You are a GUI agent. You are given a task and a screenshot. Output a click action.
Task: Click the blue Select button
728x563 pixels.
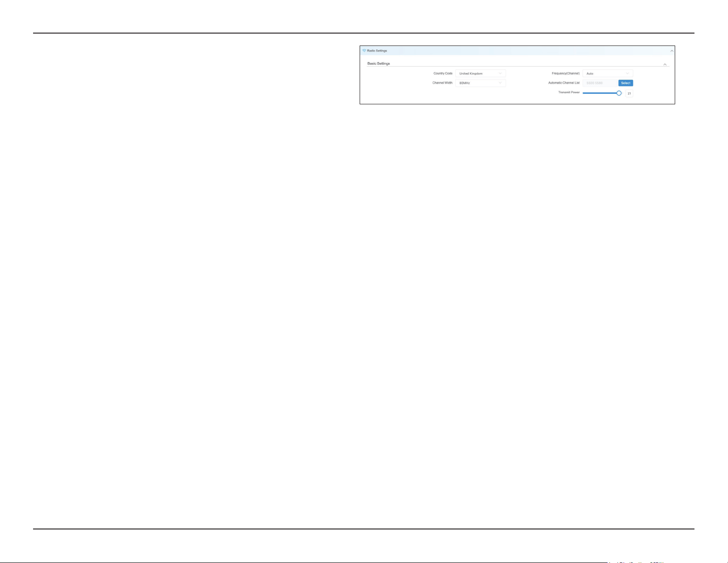click(x=626, y=83)
